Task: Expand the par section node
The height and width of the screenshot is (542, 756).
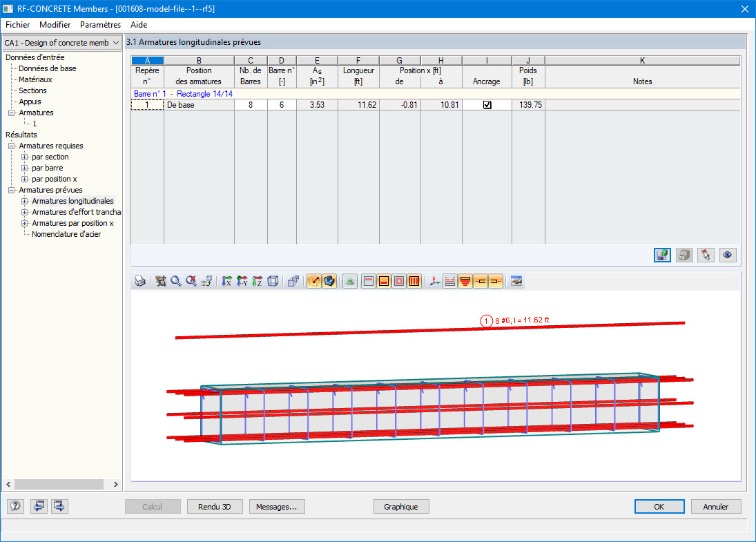Action: tap(25, 157)
